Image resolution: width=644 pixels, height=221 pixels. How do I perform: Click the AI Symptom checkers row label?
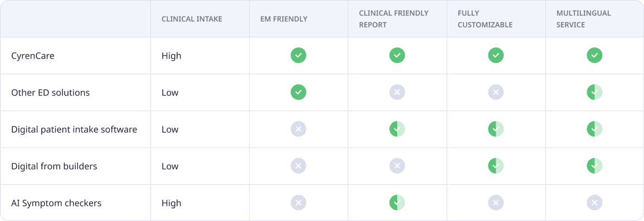pyautogui.click(x=56, y=203)
